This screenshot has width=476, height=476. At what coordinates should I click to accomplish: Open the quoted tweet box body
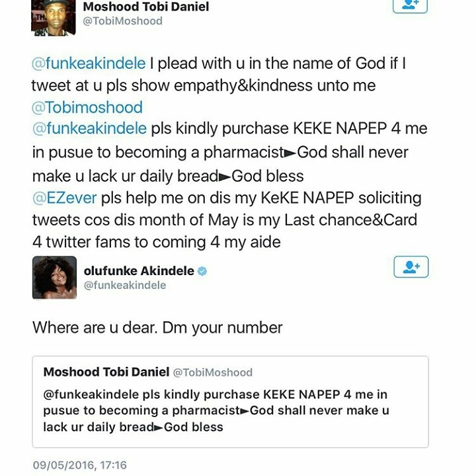coord(231,411)
